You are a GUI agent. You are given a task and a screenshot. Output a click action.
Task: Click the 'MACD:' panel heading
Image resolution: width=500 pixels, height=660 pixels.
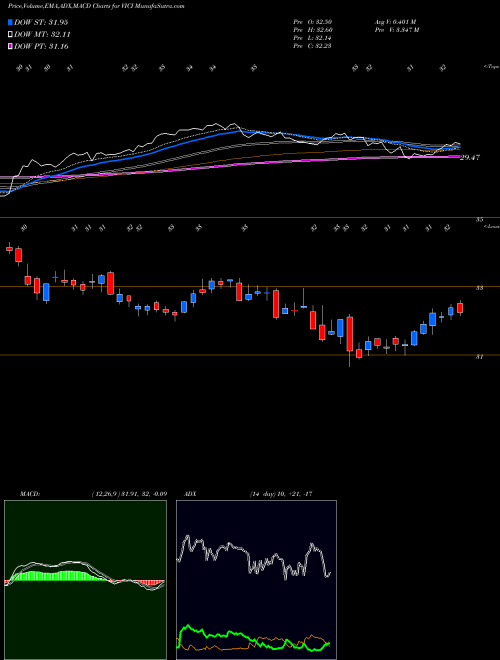pos(30,494)
